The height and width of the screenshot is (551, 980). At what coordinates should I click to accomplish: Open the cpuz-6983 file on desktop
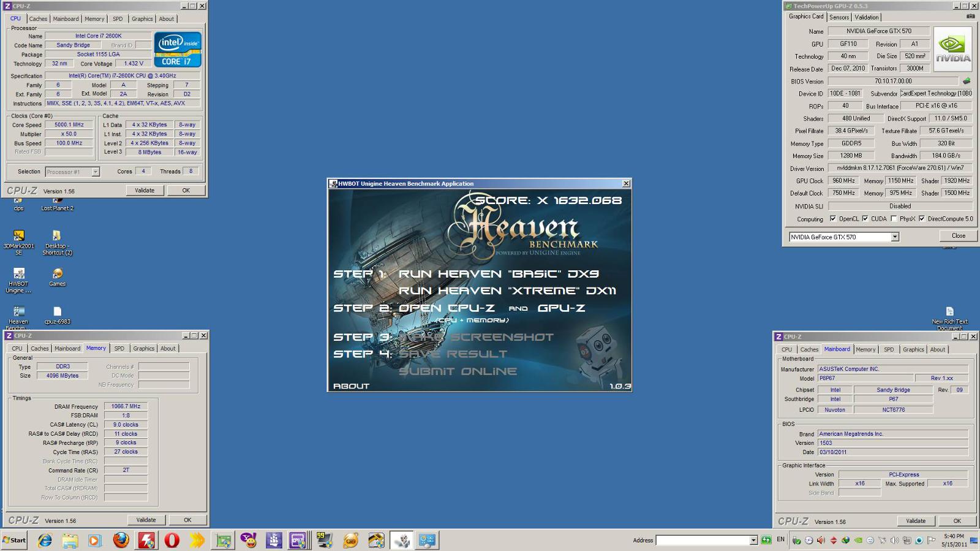(57, 315)
